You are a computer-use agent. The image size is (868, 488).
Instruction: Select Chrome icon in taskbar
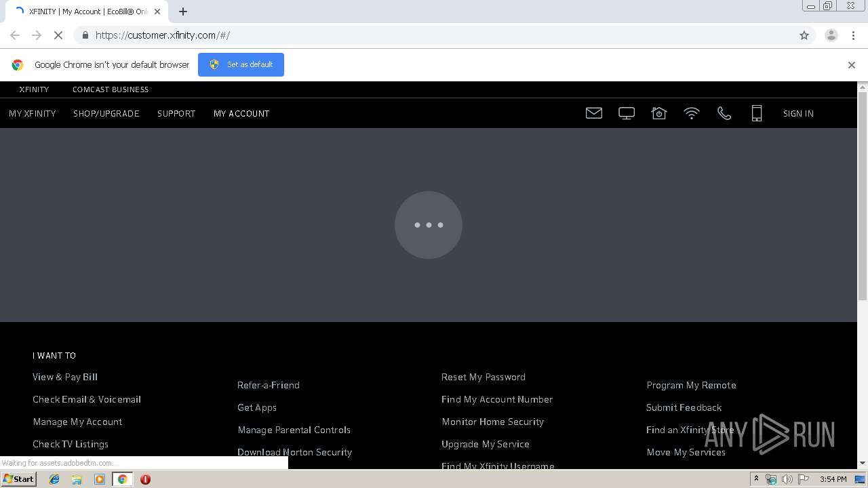pyautogui.click(x=123, y=479)
